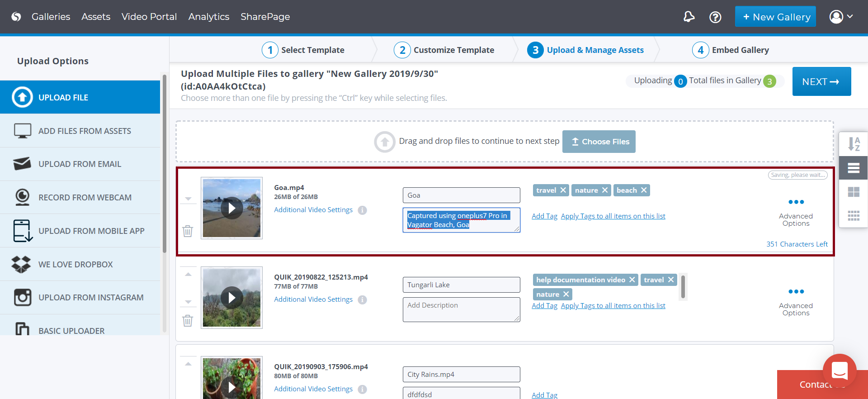Image resolution: width=868 pixels, height=399 pixels.
Task: Click the tags scrollbar in Tungarli Lake row
Action: coord(683,286)
